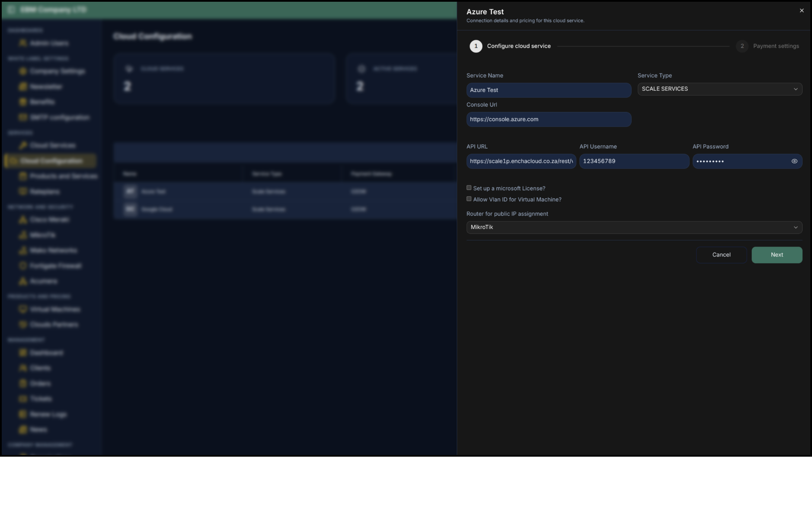The height and width of the screenshot is (505, 812).
Task: Close the Azure Test panel
Action: [802, 11]
